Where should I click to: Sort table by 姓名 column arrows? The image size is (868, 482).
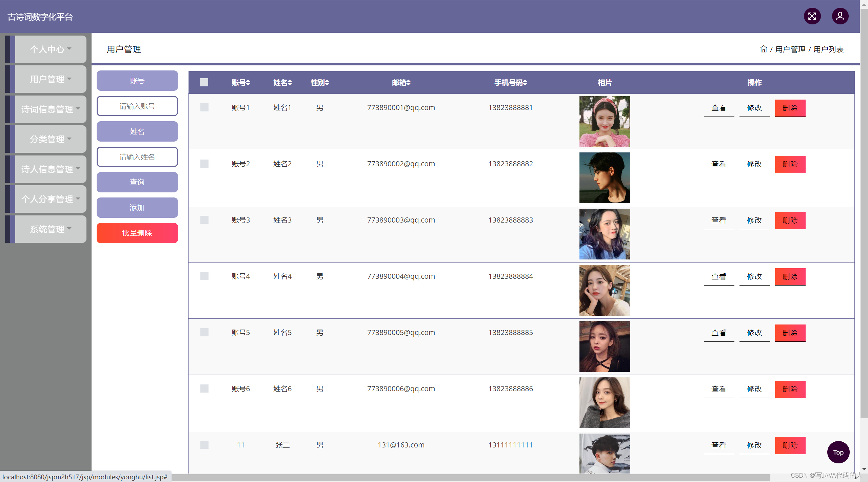pos(290,83)
